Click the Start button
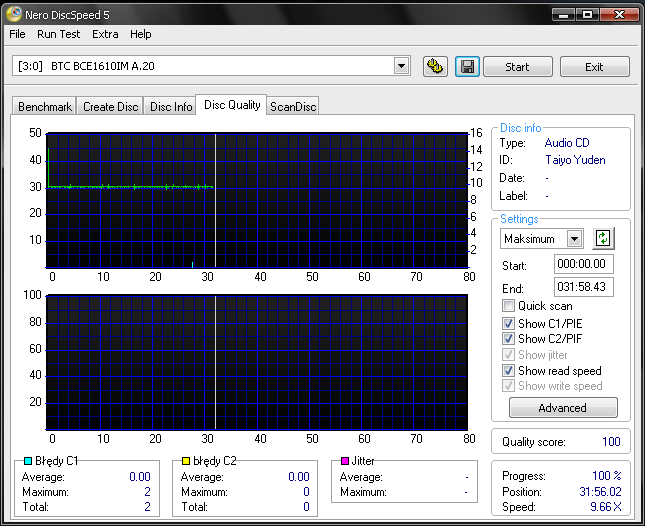 517,67
